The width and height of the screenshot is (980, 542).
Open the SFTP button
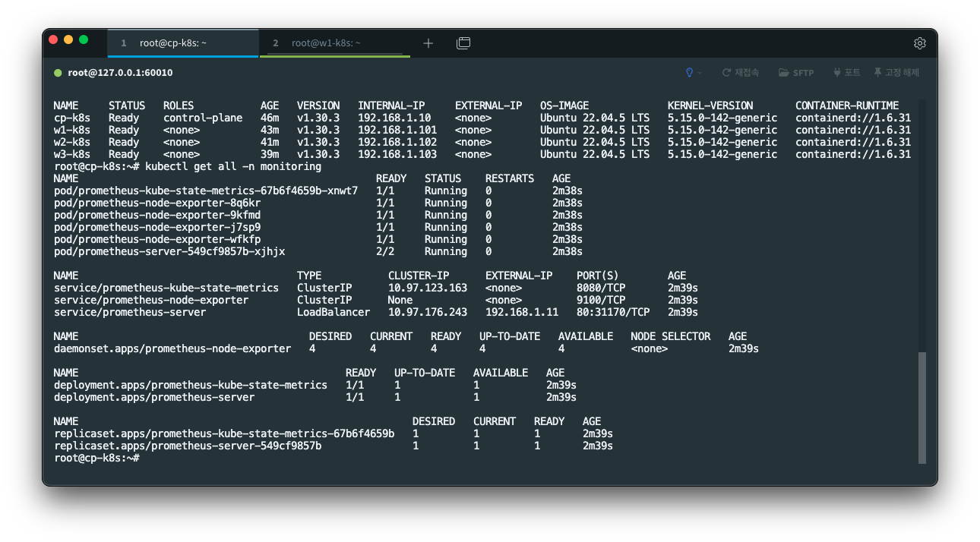click(x=796, y=73)
